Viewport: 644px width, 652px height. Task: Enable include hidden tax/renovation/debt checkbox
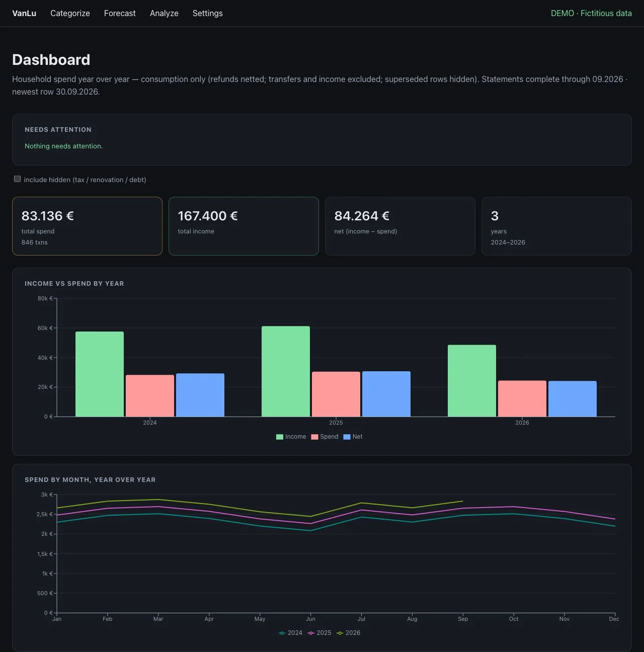[18, 179]
